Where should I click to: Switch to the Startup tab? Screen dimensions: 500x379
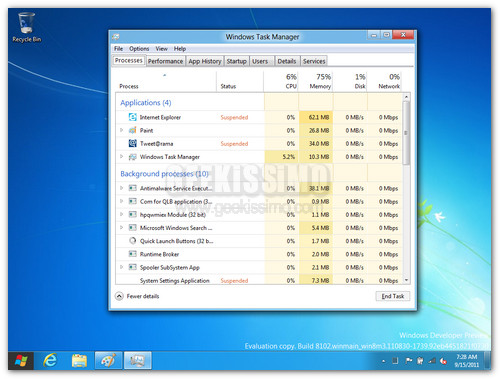pyautogui.click(x=236, y=61)
